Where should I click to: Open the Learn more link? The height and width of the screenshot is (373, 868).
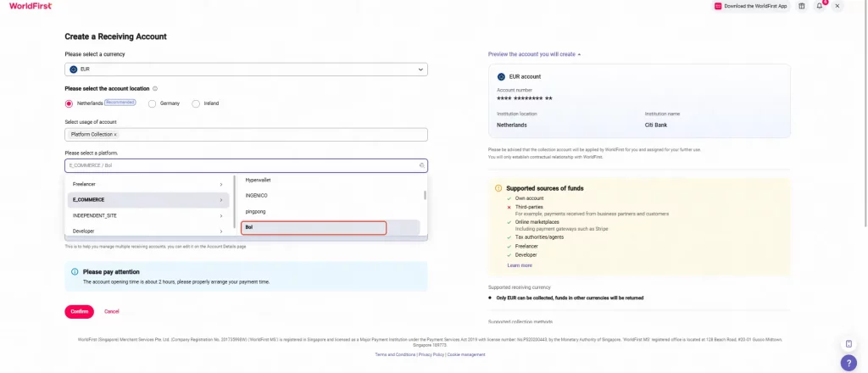point(520,265)
